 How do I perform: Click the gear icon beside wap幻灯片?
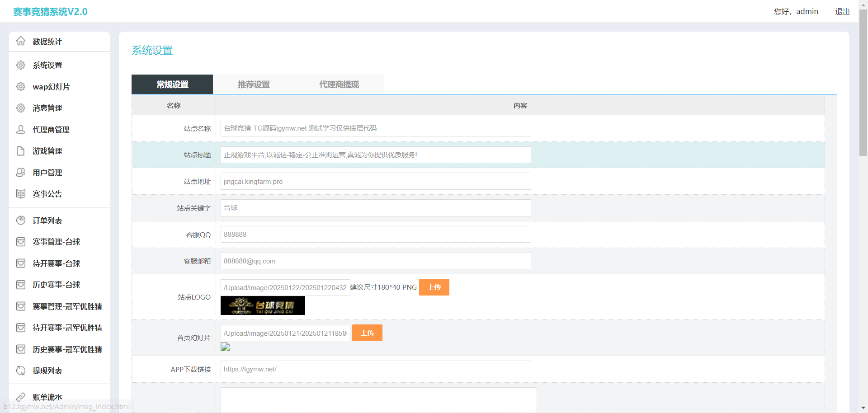[21, 87]
